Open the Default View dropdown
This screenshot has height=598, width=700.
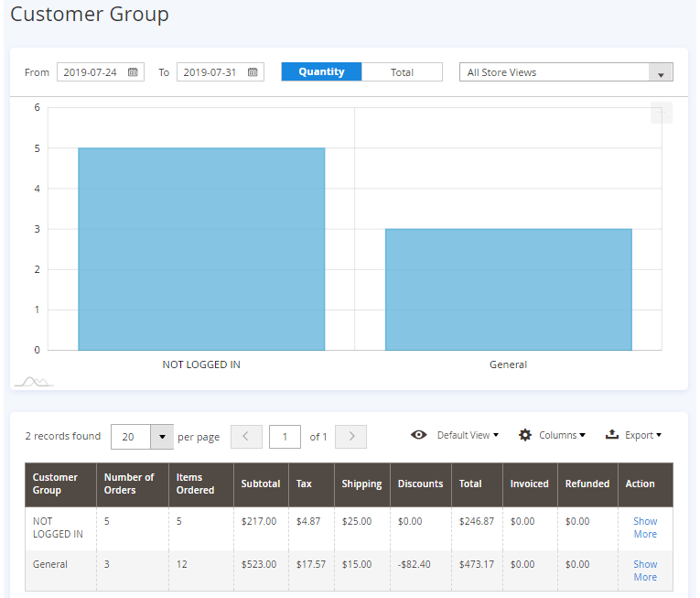[x=468, y=435]
